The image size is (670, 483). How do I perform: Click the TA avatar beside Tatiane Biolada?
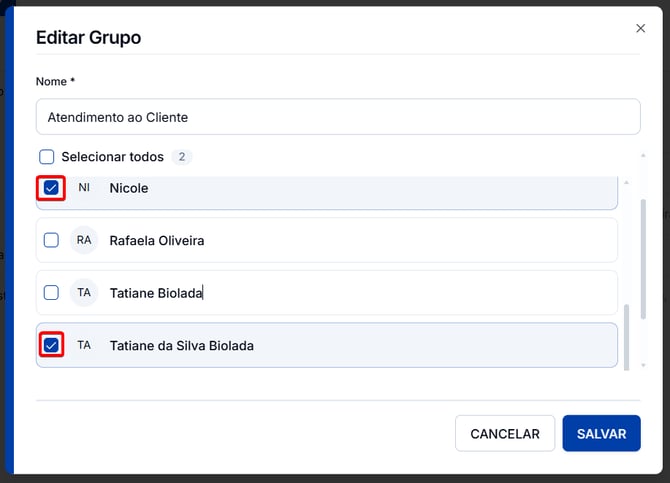pyautogui.click(x=84, y=293)
